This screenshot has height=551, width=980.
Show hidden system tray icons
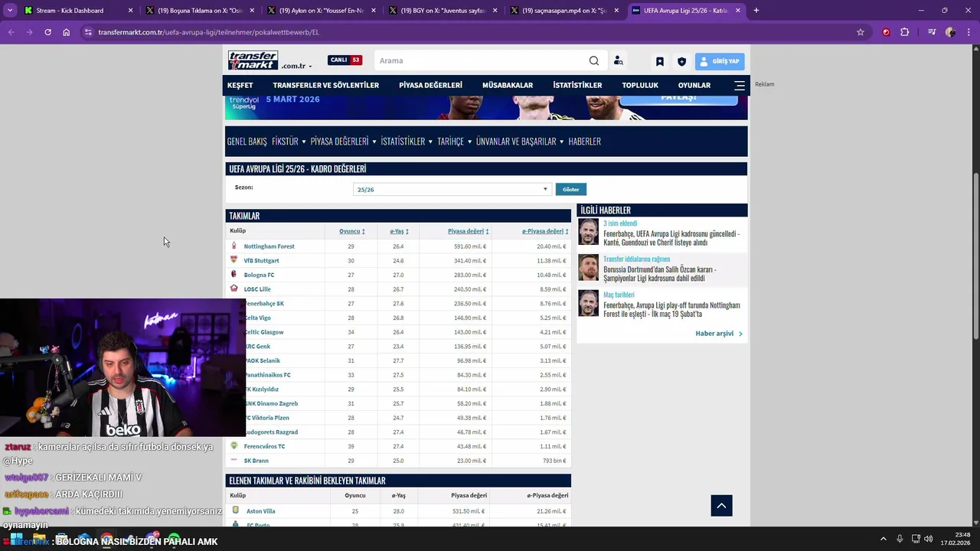(884, 540)
